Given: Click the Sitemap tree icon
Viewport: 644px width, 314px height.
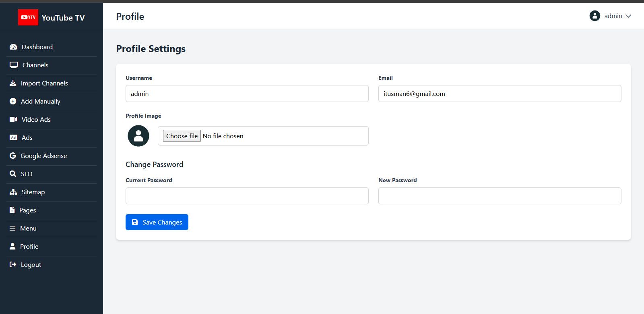Looking at the screenshot, I should coord(13,192).
